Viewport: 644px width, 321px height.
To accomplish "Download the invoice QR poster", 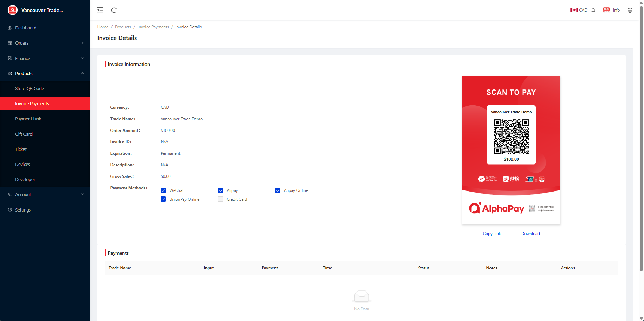I will 530,234.
